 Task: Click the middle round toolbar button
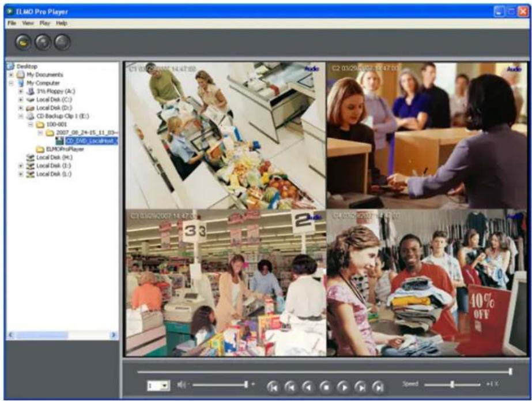[x=43, y=43]
